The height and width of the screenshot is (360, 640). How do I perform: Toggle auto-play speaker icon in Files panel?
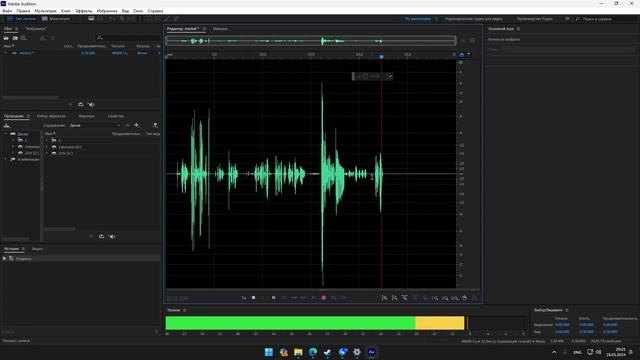pos(91,104)
